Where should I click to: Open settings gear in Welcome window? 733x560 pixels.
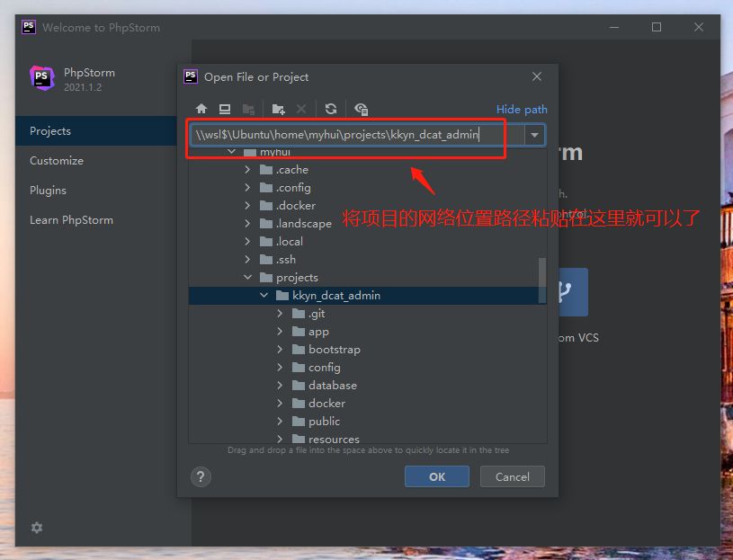coord(37,528)
